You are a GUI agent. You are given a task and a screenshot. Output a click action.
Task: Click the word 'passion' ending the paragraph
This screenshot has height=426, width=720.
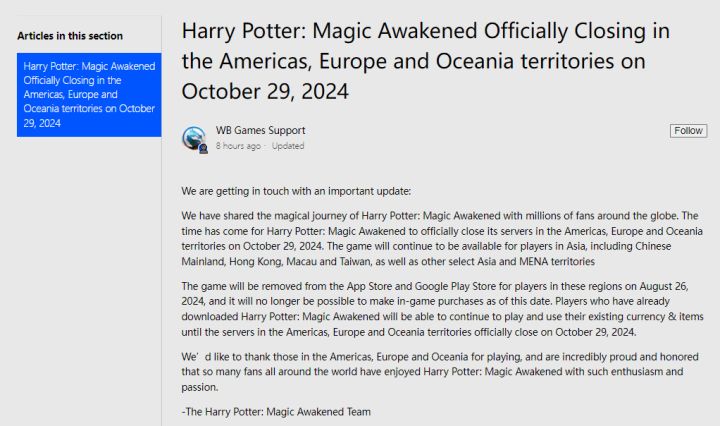(x=199, y=387)
